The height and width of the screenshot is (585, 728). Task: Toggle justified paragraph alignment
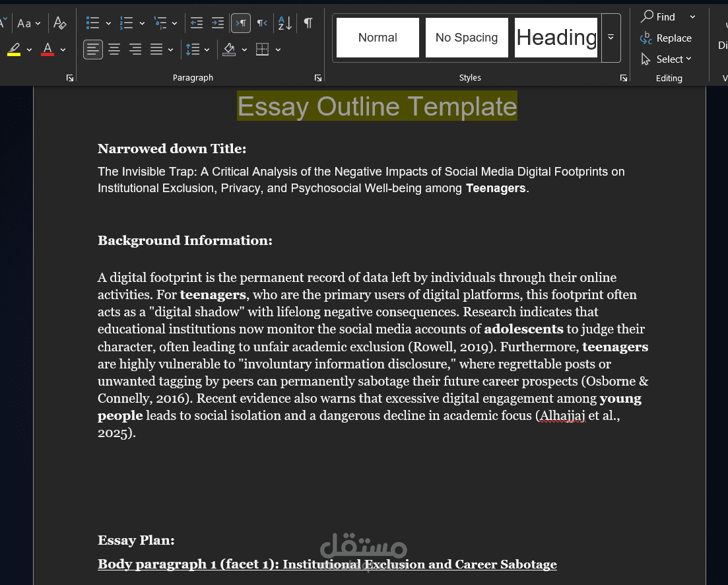156,49
